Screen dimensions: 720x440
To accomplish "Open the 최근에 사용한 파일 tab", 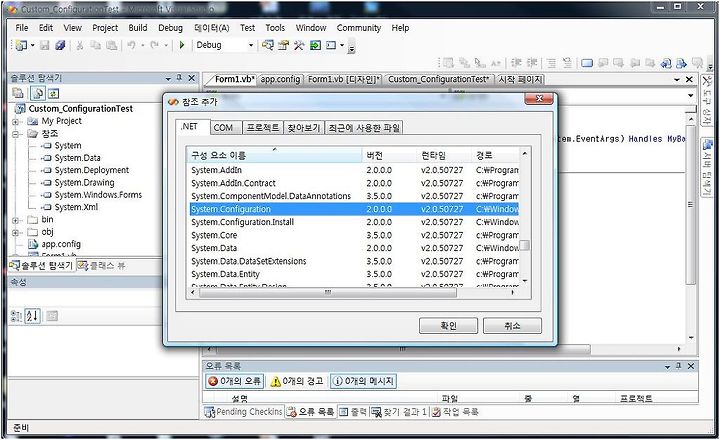I will pos(364,128).
